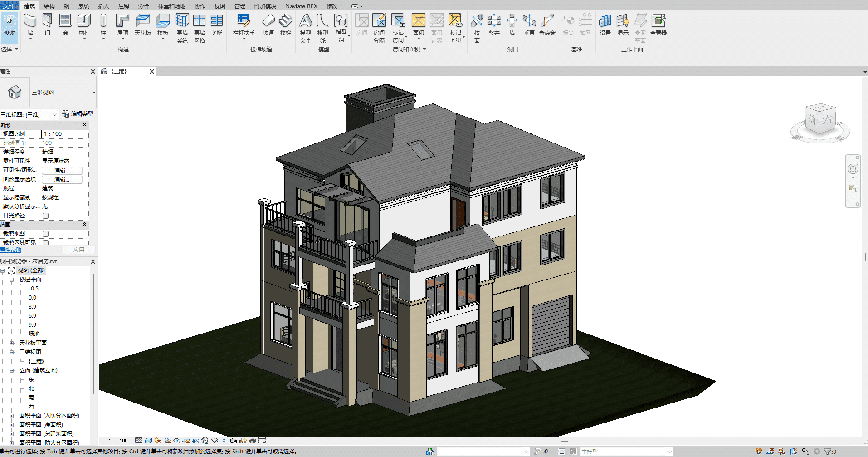Select the 墙 (Wall) tool
This screenshot has width=868, height=457.
pyautogui.click(x=30, y=25)
